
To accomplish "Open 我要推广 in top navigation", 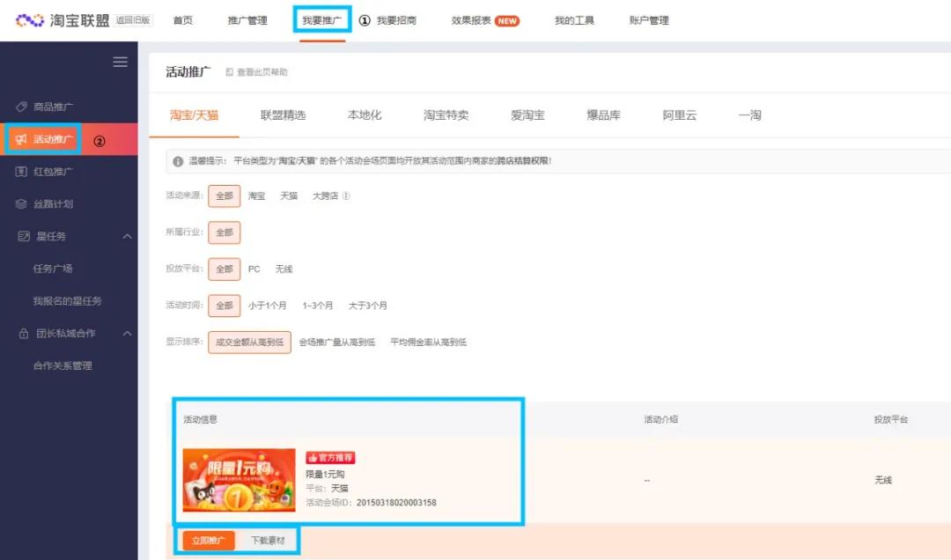I will click(x=322, y=20).
